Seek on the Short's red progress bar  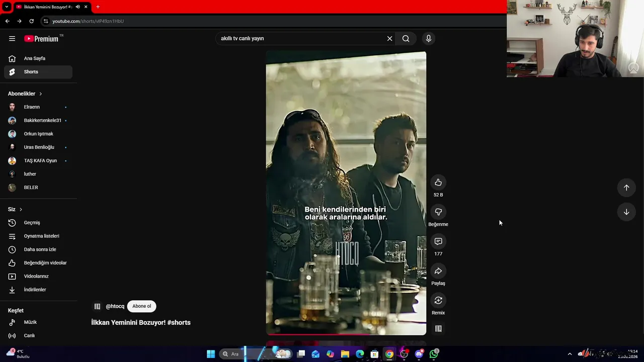[x=346, y=334]
